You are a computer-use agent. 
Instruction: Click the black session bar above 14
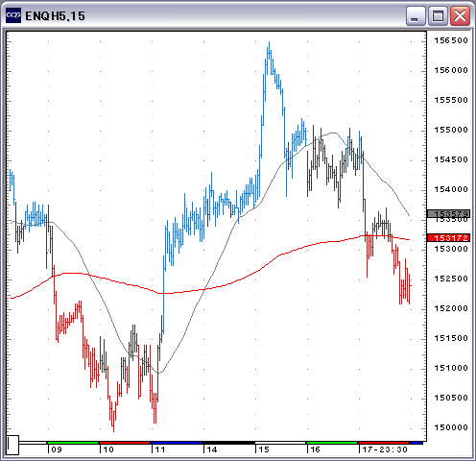(x=228, y=443)
